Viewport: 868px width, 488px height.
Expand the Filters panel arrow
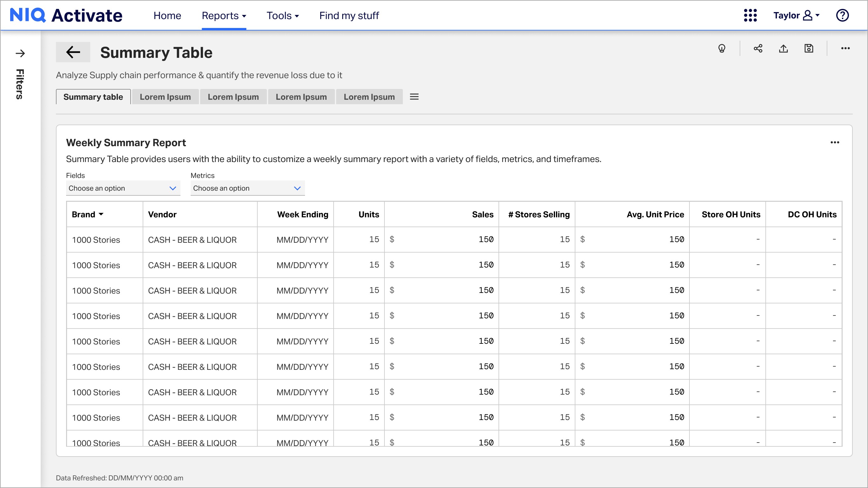(20, 53)
